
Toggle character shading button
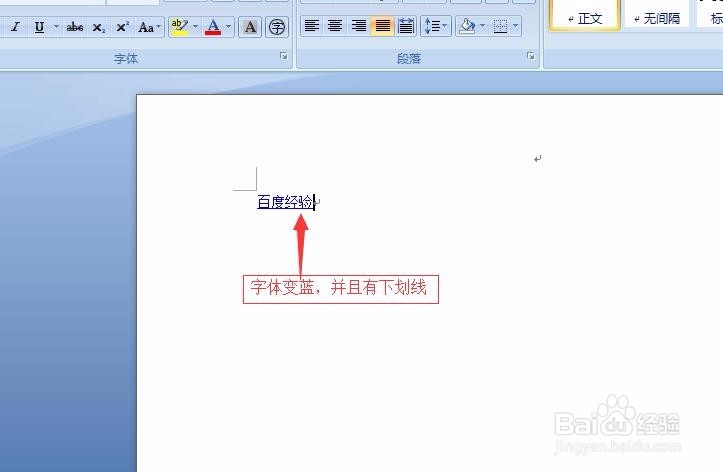pyautogui.click(x=250, y=27)
